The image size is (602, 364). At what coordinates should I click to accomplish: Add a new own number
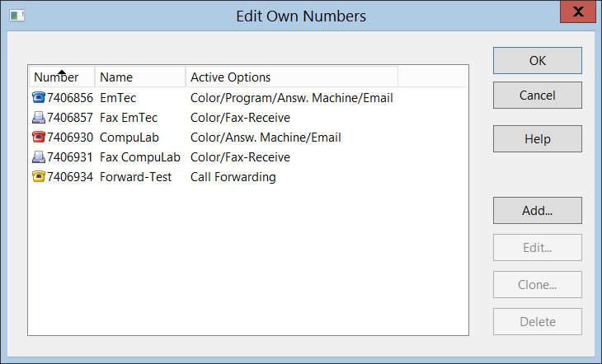tap(538, 211)
